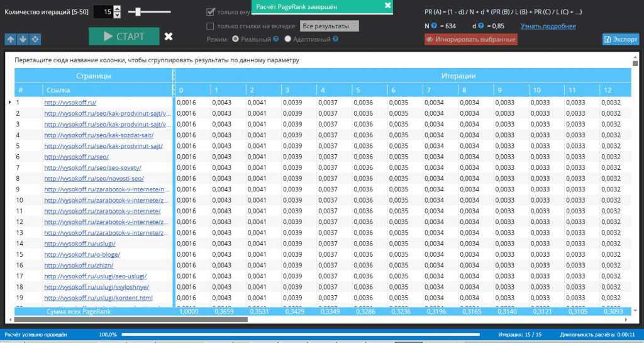Select the Адаптивный mode radio button
The height and width of the screenshot is (343, 644).
click(x=288, y=39)
